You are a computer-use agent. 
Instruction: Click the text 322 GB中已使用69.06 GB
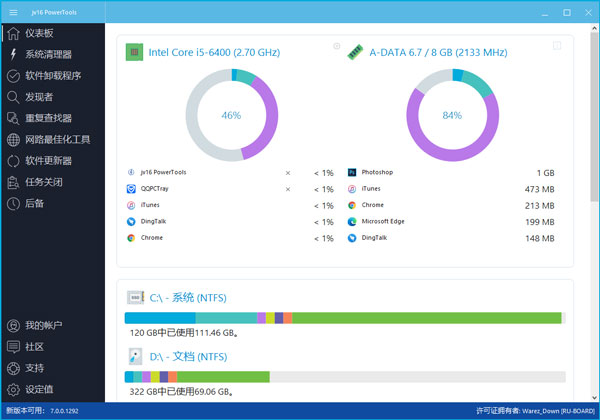coord(181,392)
